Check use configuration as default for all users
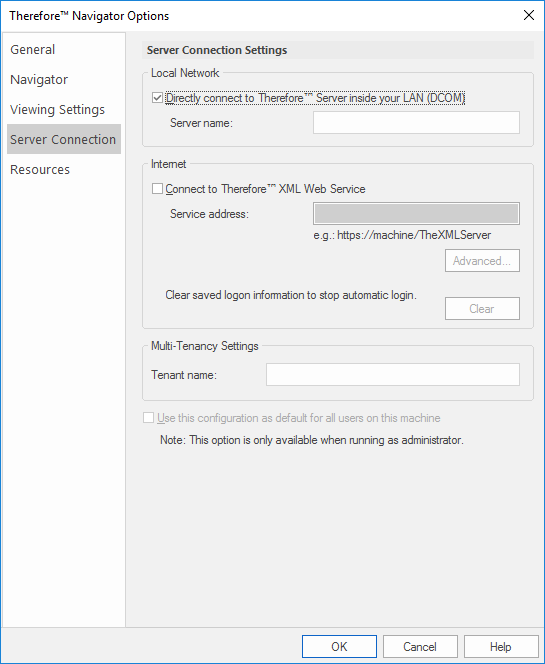This screenshot has width=545, height=664. 149,418
